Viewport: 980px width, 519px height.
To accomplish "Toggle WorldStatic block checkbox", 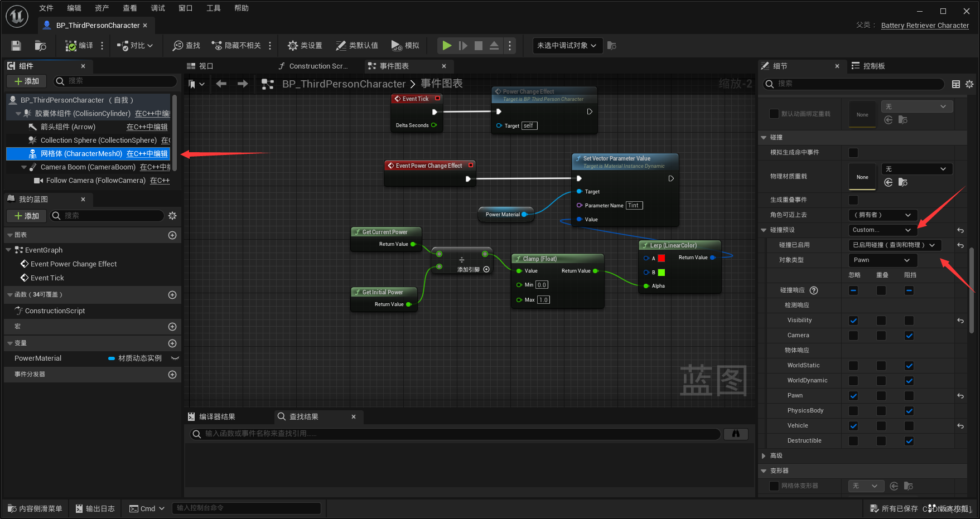I will (x=909, y=366).
